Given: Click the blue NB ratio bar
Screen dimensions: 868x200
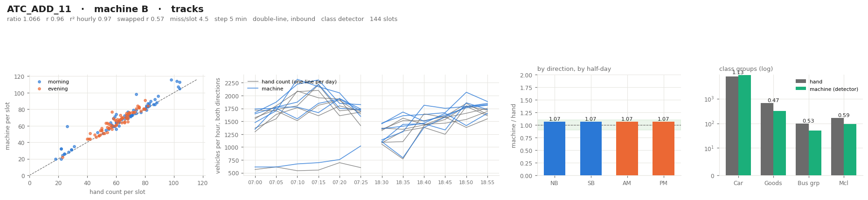Looking at the screenshot, I should point(555,149).
